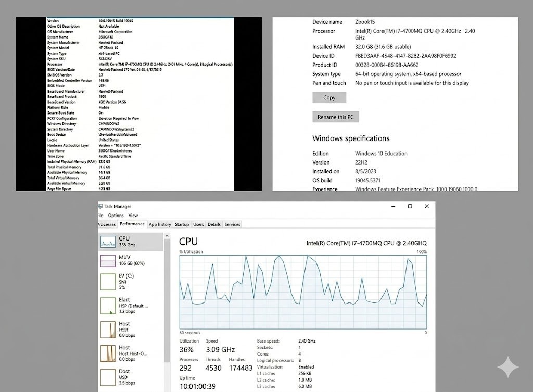
Task: Click the Base speed 2.40 GHz value
Action: [x=307, y=340]
